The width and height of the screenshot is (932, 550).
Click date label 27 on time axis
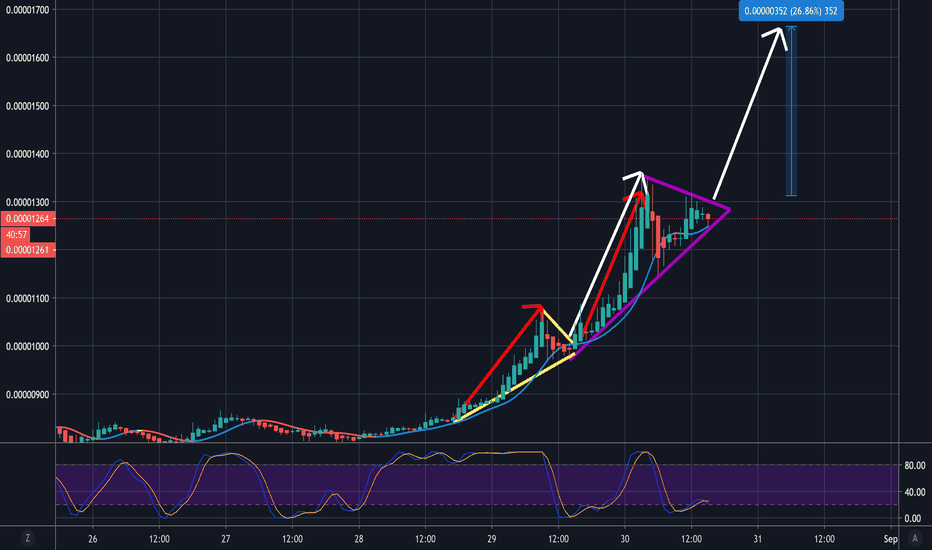click(x=226, y=539)
